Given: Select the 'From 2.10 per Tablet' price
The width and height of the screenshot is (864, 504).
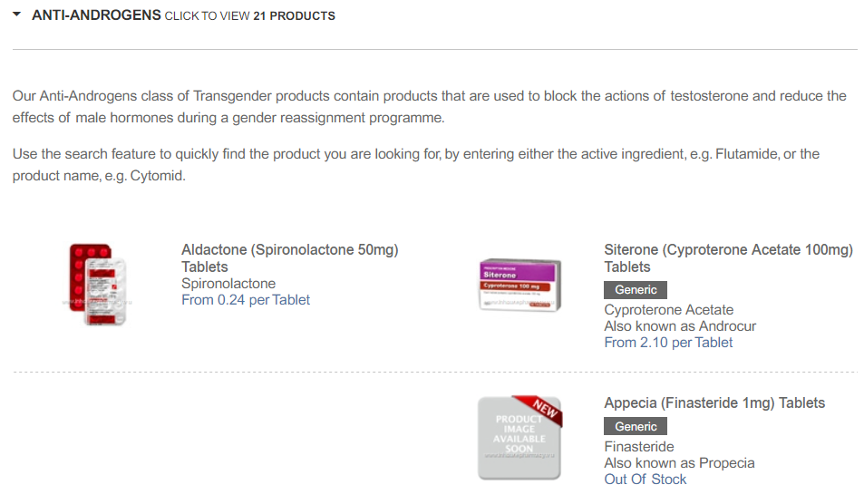Looking at the screenshot, I should (x=668, y=343).
